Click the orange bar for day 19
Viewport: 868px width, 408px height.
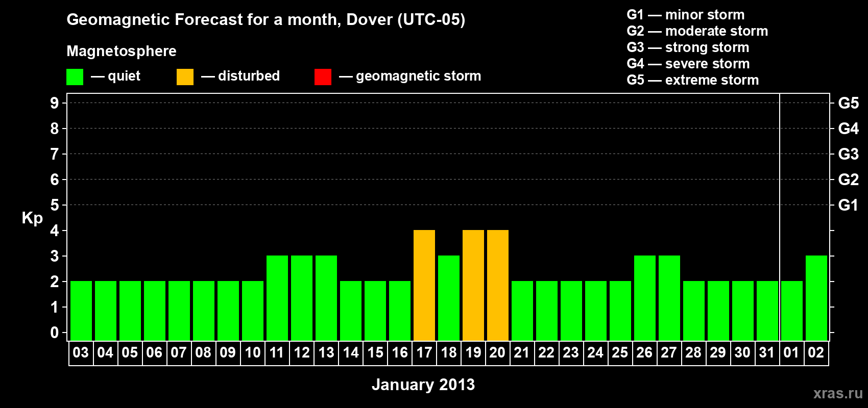[473, 285]
